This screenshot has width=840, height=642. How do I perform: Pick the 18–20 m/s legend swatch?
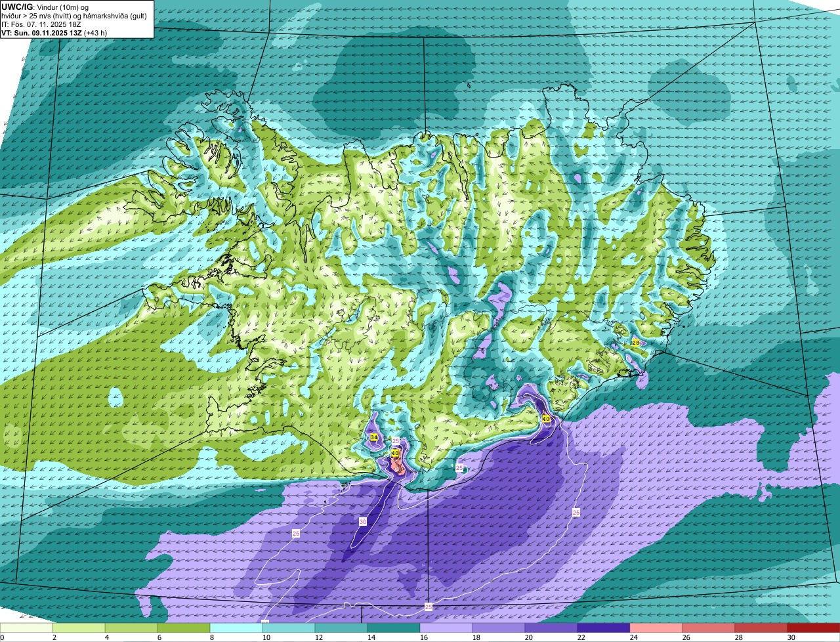[499, 628]
